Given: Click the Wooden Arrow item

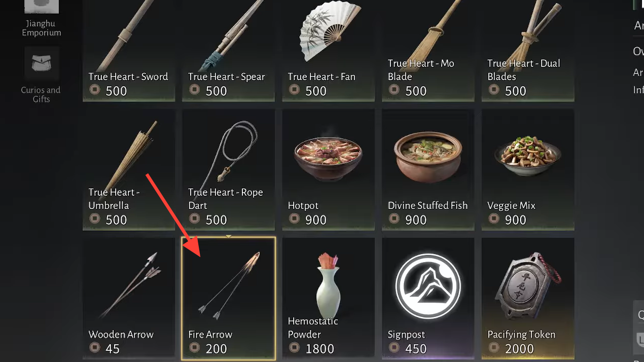Looking at the screenshot, I should point(129,299).
